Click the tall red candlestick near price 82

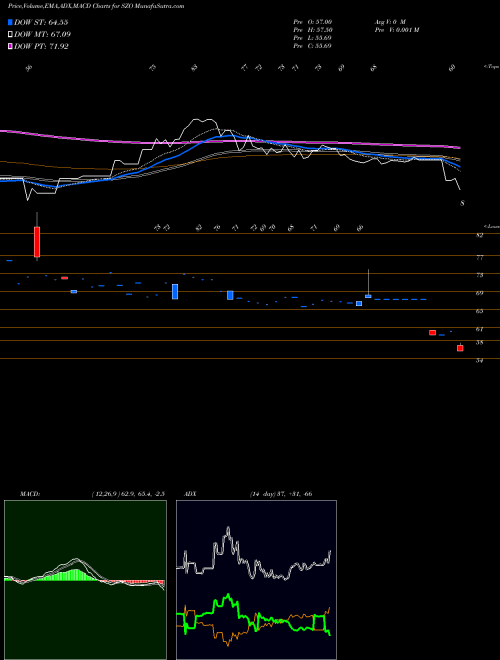[37, 242]
